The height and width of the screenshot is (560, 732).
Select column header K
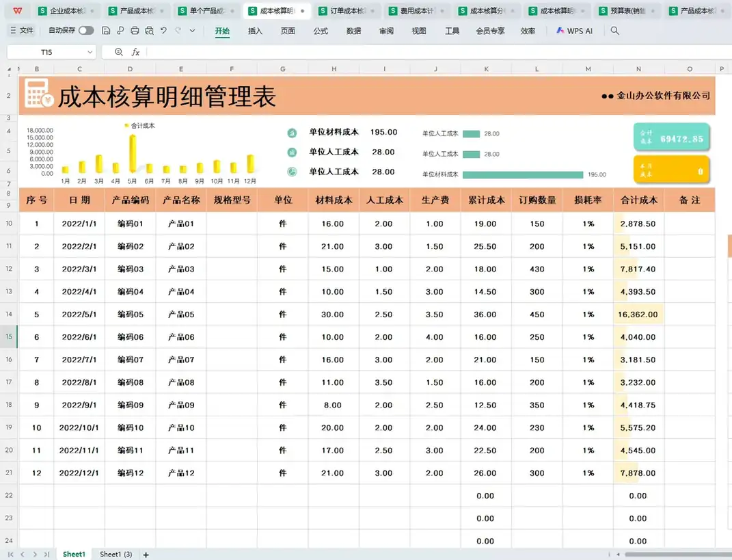[x=486, y=69]
